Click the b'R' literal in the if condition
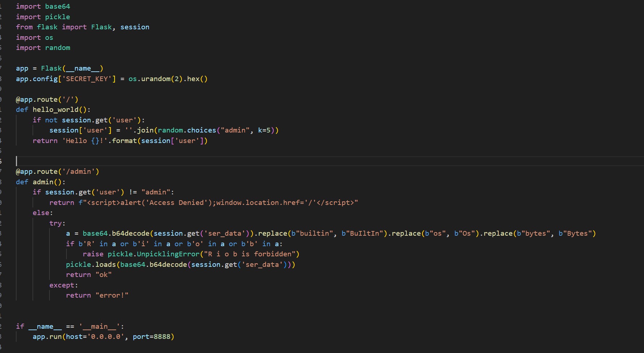Viewport: 644px width, 353px height. [x=87, y=244]
